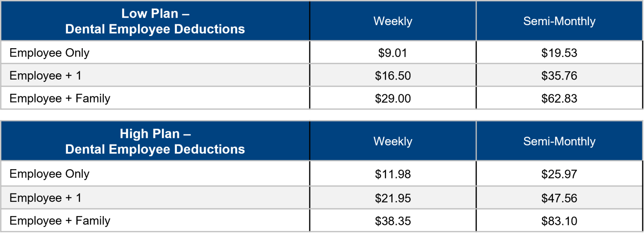This screenshot has height=235, width=644.
Task: Select the $11.98 weekly deduction cell
Action: [x=393, y=174]
